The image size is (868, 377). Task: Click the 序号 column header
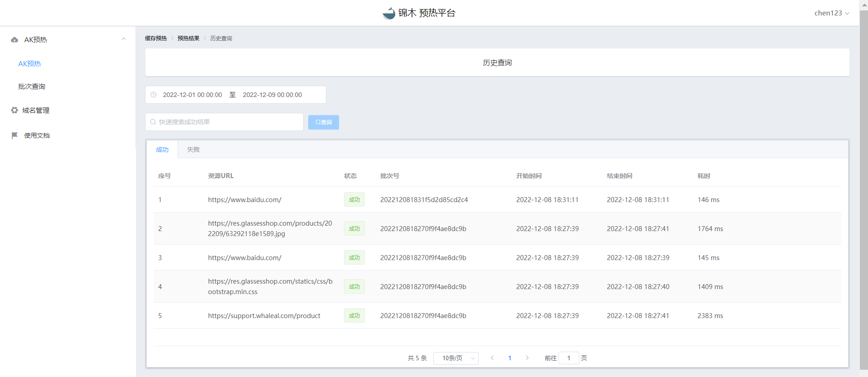[165, 176]
